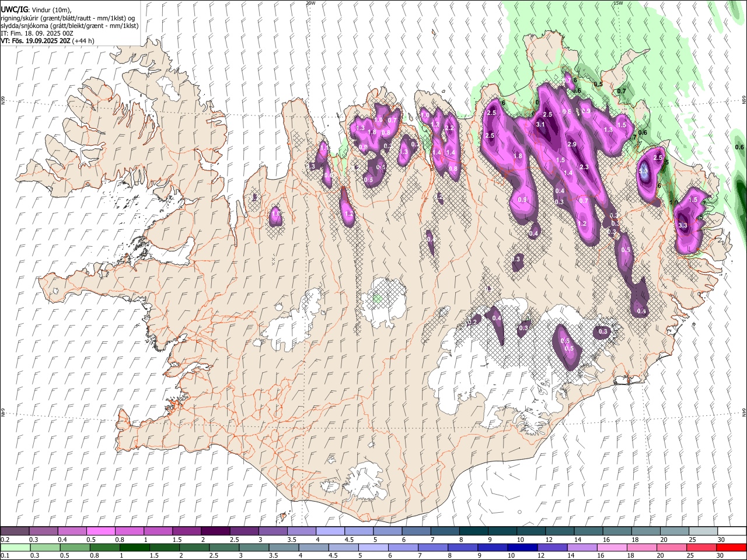This screenshot has height=560, width=747.
Task: Select the '64N' latitude label on right edge
Action: pyautogui.click(x=744, y=411)
